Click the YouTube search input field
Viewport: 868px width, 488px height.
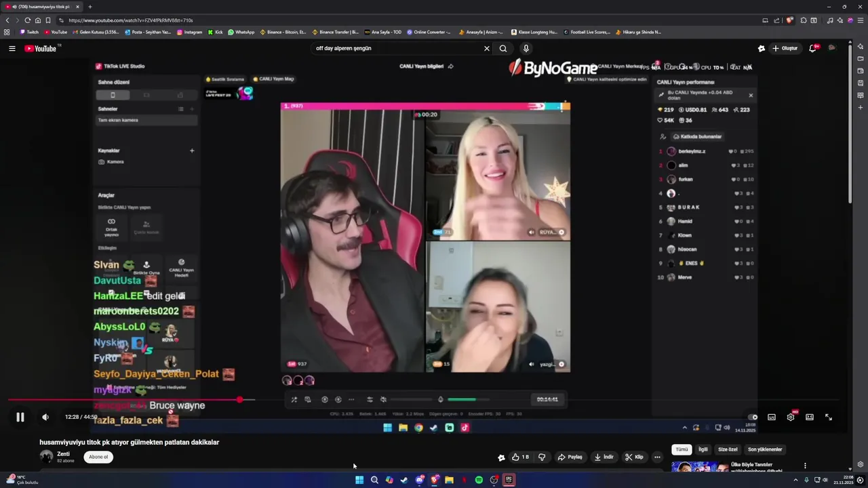click(397, 49)
